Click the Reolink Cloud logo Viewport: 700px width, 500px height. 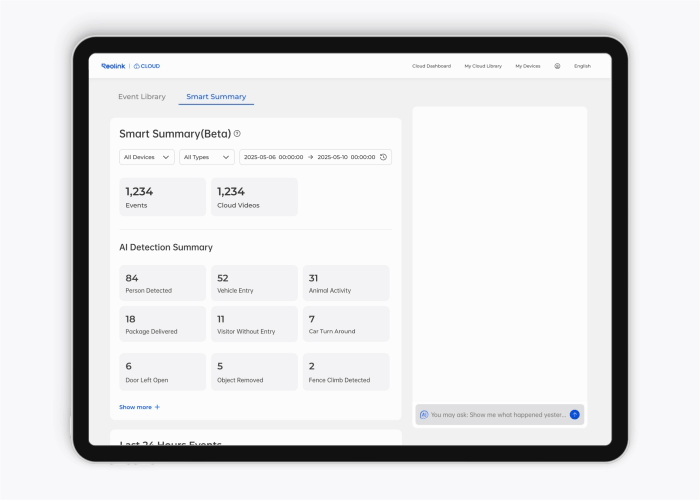tap(130, 66)
